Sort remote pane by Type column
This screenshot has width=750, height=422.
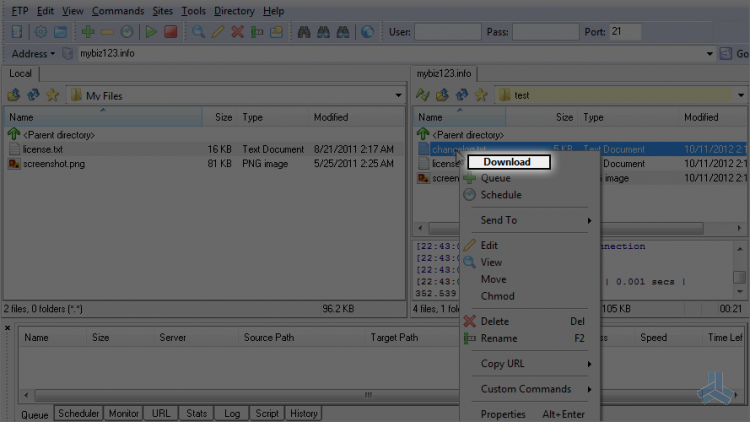point(629,117)
